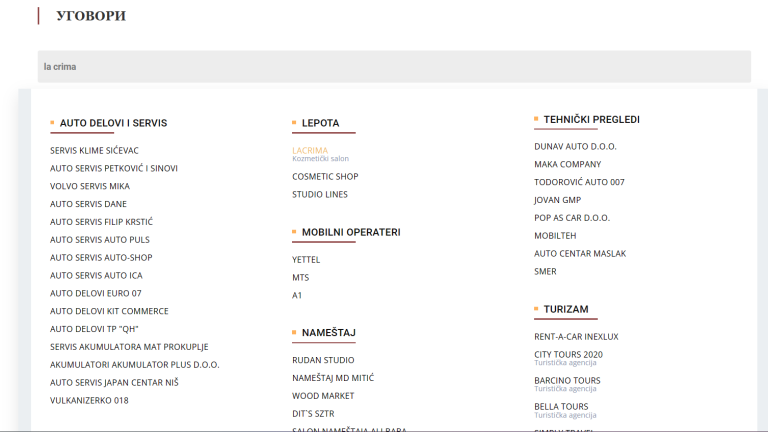Image resolution: width=768 pixels, height=432 pixels.
Task: Click AUTO SERVIS FILIP KRSTIĆ
Action: (x=101, y=222)
